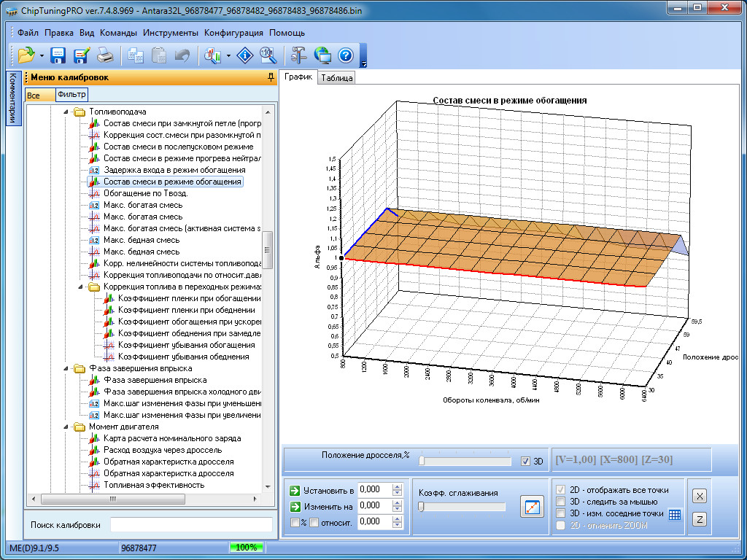Click the X axis button

[699, 496]
